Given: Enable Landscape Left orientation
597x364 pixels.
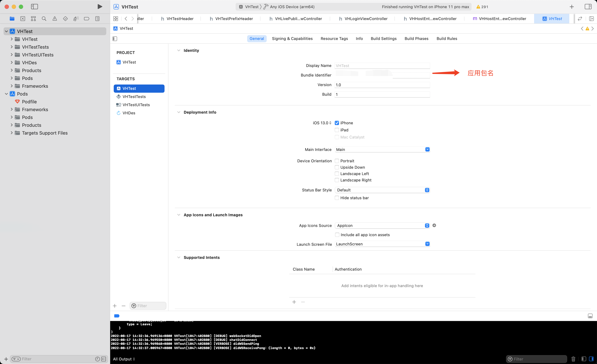Looking at the screenshot, I should (337, 174).
